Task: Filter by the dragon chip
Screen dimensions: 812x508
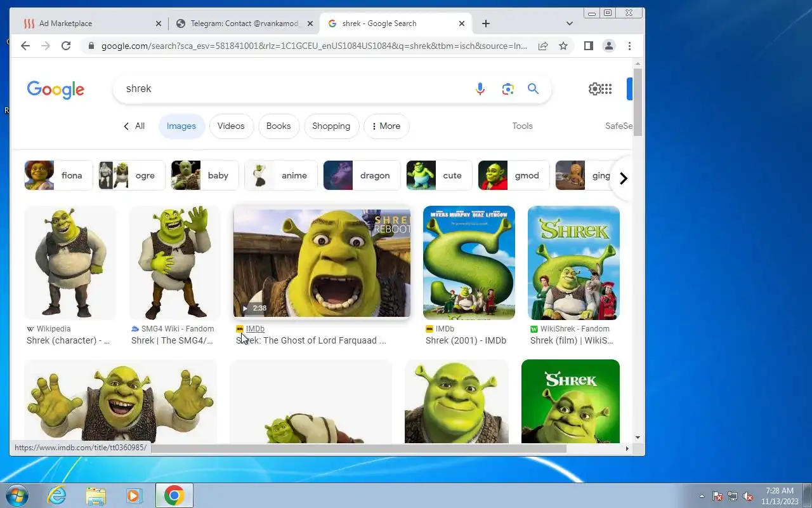Action: [362, 175]
